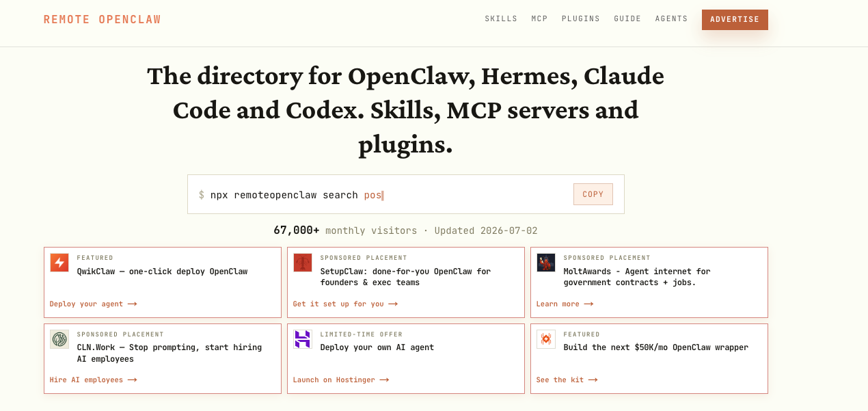Click the Hostinger purple H logo

point(303,339)
